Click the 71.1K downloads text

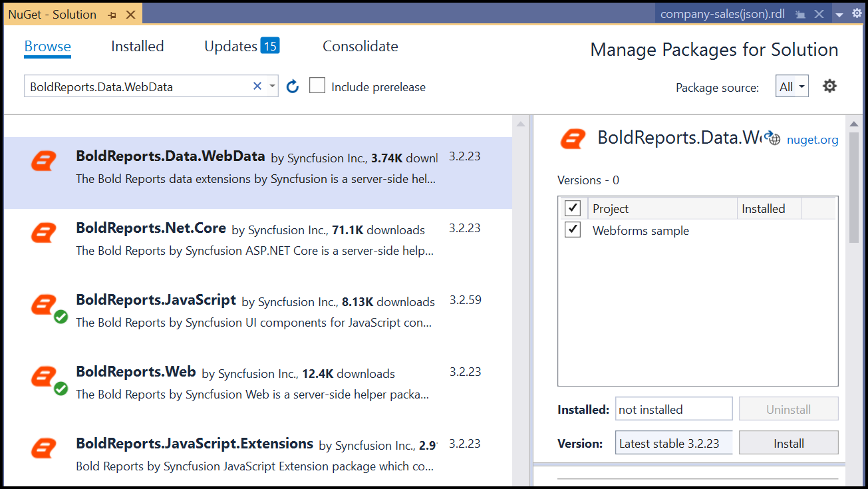click(x=378, y=230)
